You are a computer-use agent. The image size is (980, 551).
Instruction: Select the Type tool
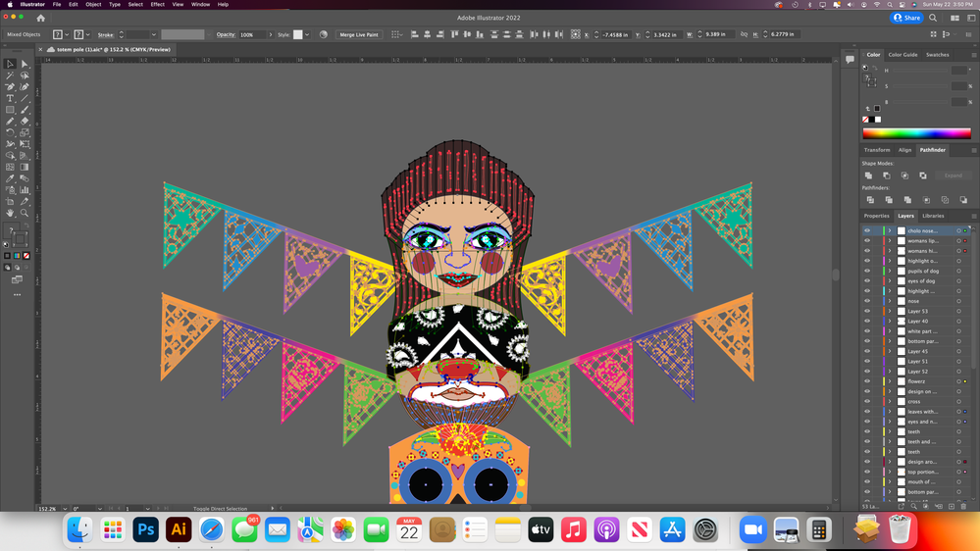click(10, 98)
